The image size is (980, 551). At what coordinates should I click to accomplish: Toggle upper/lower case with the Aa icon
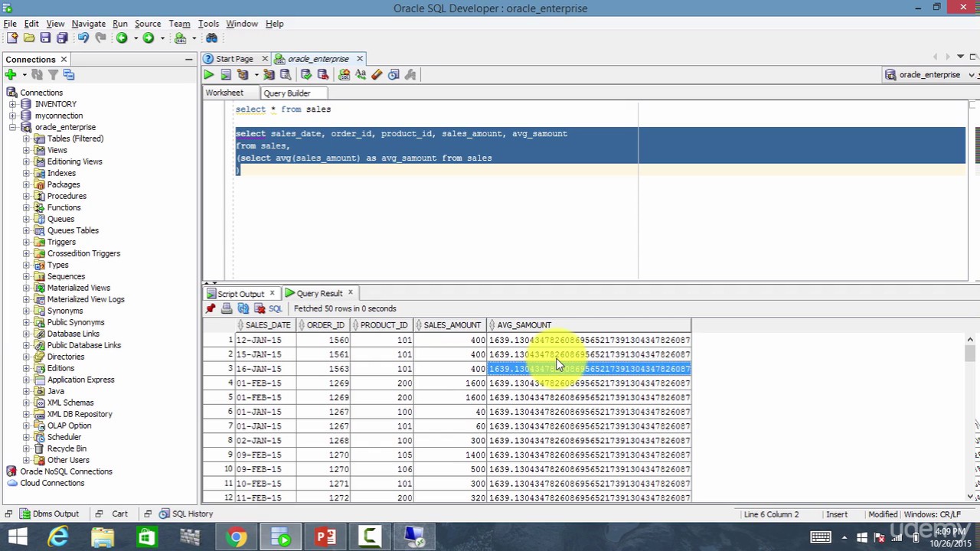tap(361, 74)
